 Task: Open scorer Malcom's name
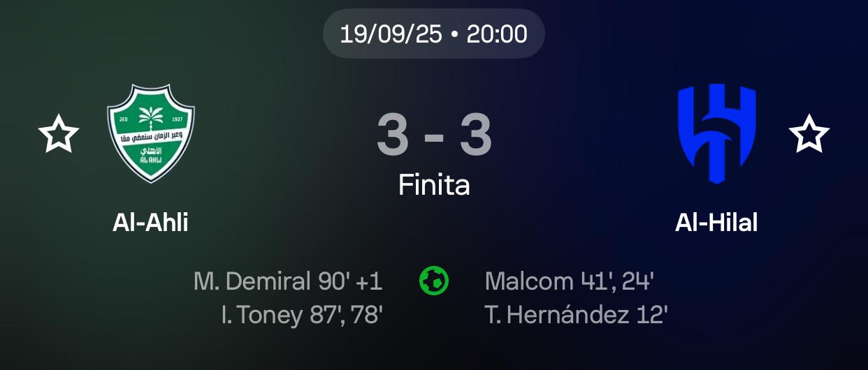[529, 281]
